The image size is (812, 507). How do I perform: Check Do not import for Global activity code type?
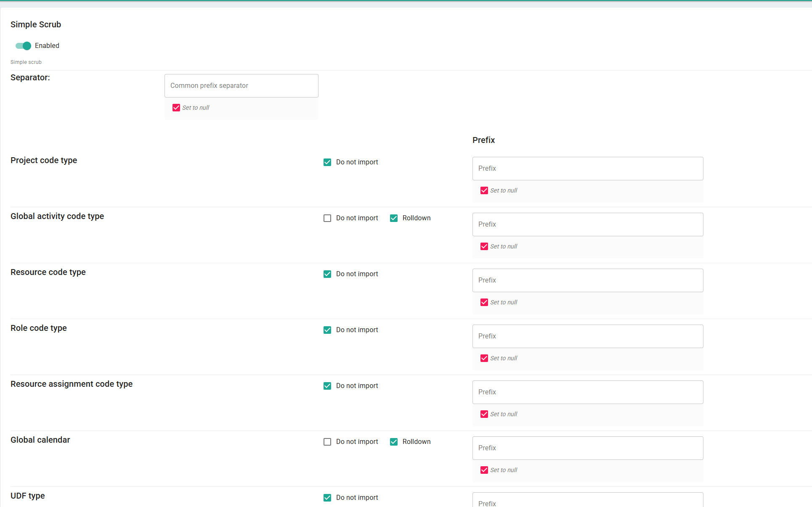pos(327,218)
